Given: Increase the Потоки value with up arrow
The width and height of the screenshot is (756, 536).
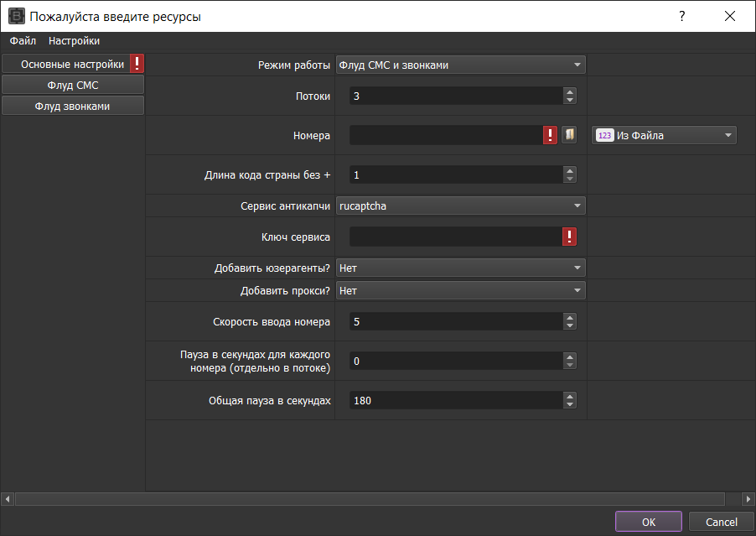Looking at the screenshot, I should (570, 91).
